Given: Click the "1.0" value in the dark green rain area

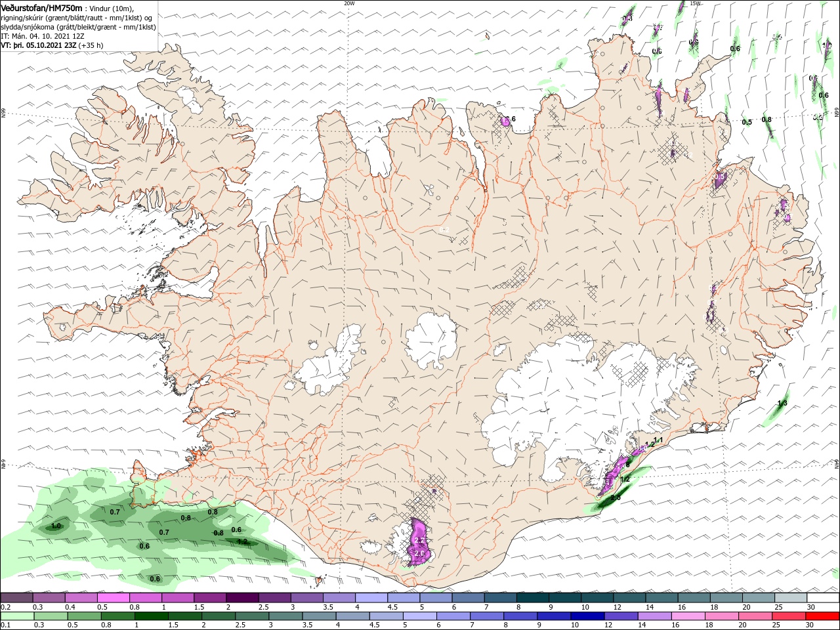Looking at the screenshot, I should click(x=56, y=526).
